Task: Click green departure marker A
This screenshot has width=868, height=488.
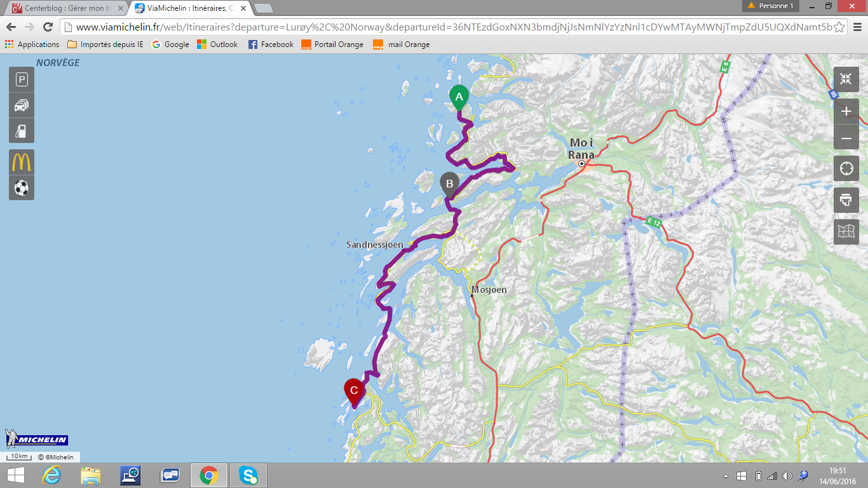Action: tap(459, 97)
